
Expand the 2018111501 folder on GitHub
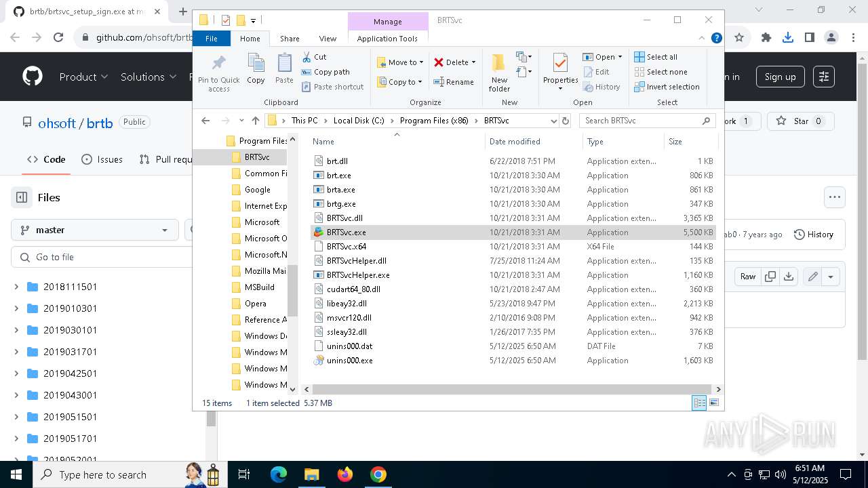[16, 287]
